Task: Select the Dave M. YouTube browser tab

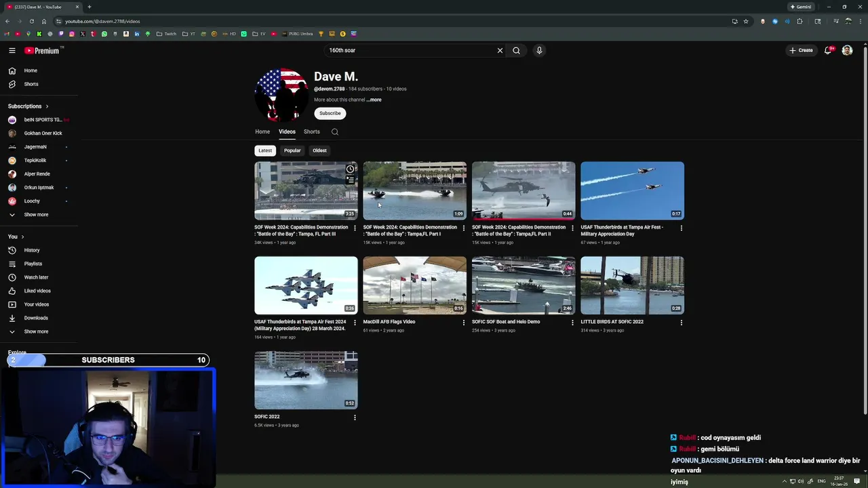Action: pyautogui.click(x=42, y=7)
